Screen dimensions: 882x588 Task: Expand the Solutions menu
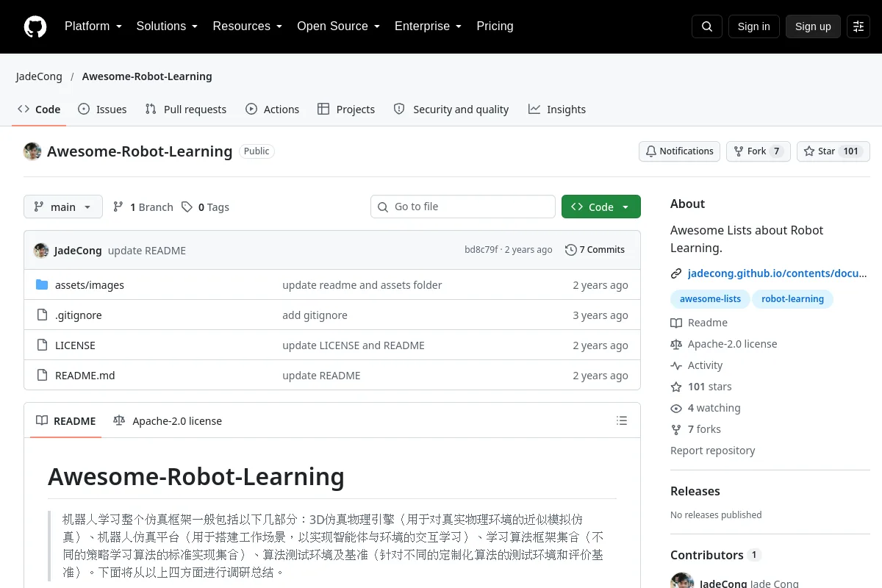point(167,26)
